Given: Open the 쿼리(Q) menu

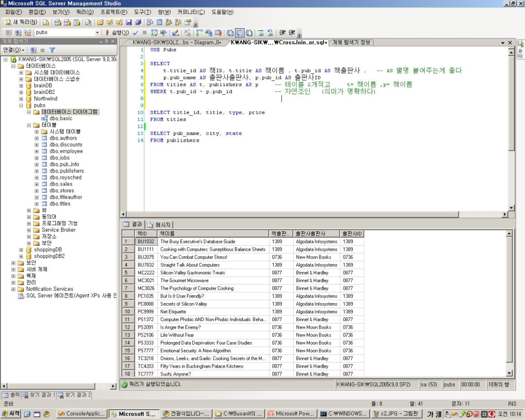Looking at the screenshot, I should pyautogui.click(x=85, y=12).
